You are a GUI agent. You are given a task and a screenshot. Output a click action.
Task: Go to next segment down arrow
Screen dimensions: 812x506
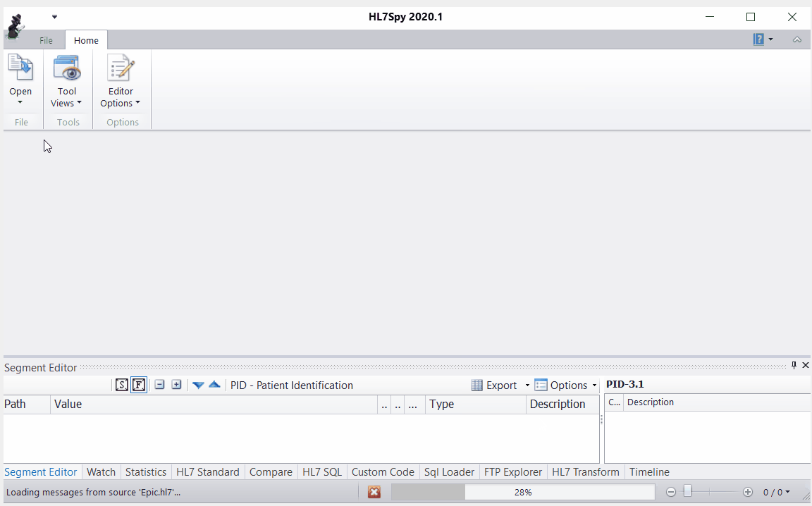click(x=198, y=385)
